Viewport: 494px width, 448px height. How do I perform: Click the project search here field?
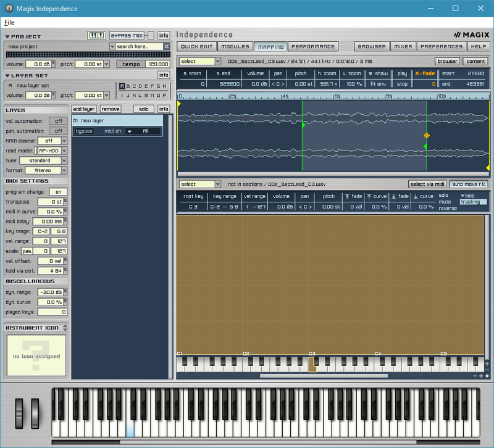(x=139, y=46)
